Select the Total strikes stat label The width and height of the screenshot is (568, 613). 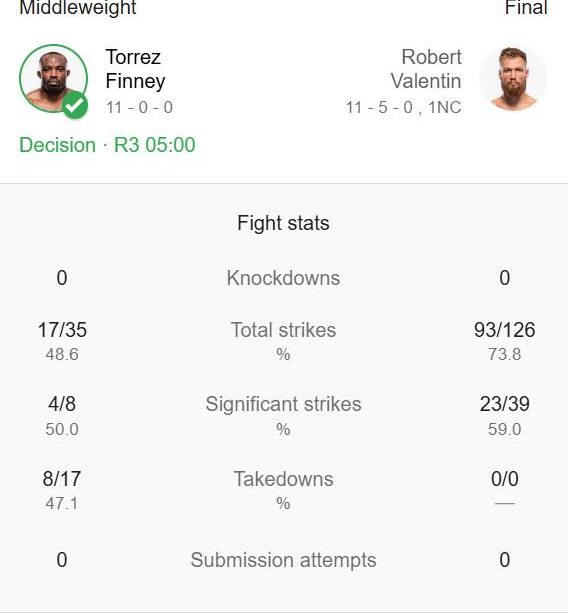click(283, 330)
